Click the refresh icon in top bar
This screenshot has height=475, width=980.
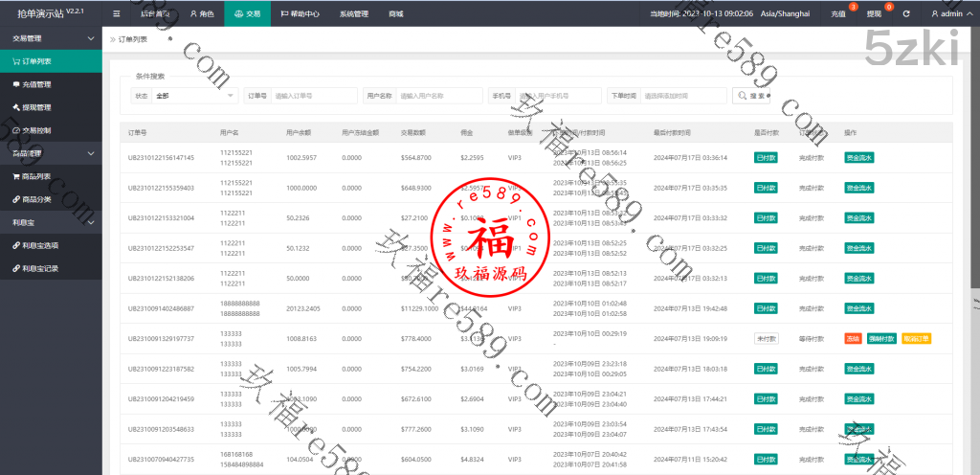(x=905, y=14)
